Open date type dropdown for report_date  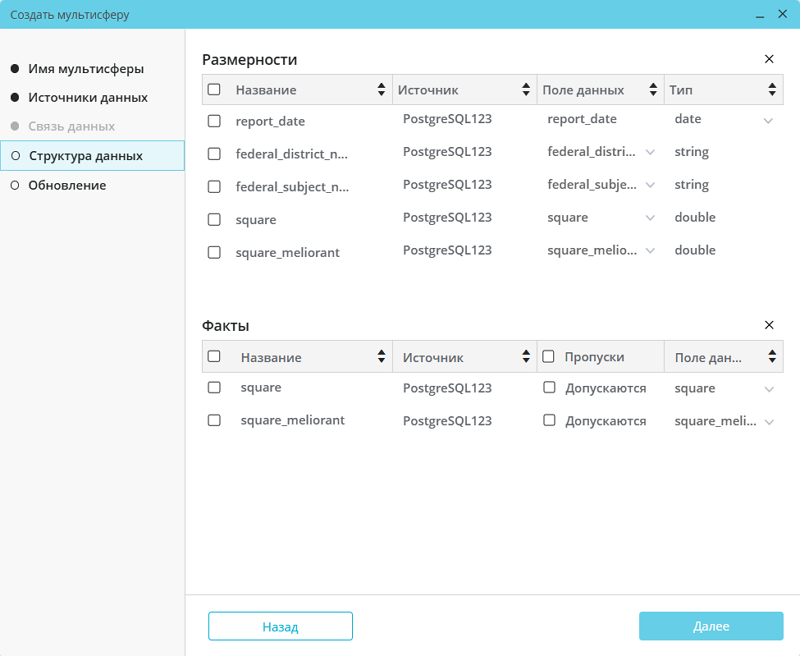[768, 121]
